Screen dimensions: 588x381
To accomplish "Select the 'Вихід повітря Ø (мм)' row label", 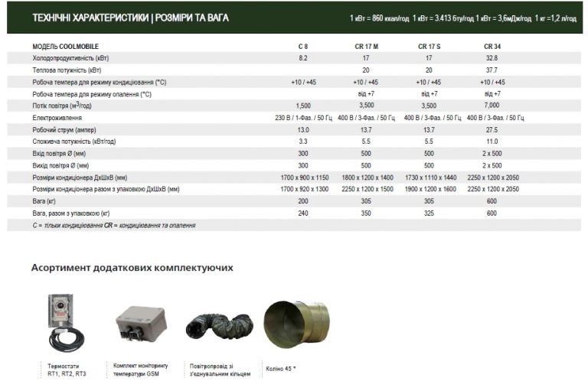I will (60, 165).
